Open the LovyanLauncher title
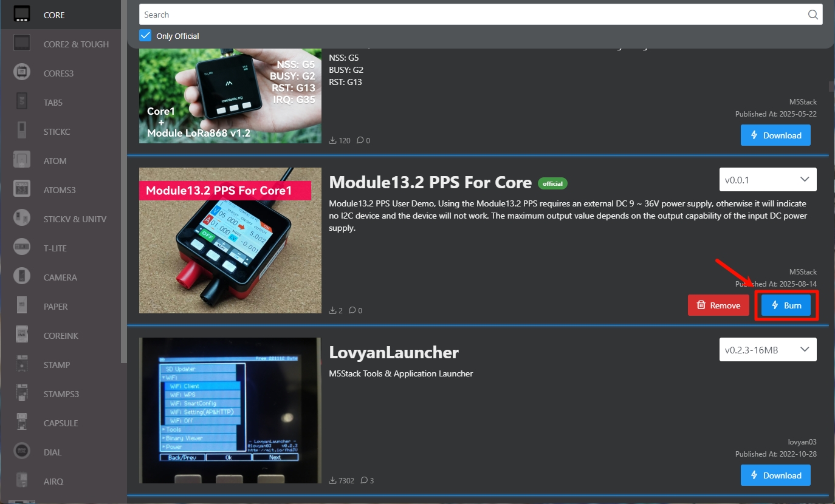This screenshot has width=835, height=504. point(394,353)
